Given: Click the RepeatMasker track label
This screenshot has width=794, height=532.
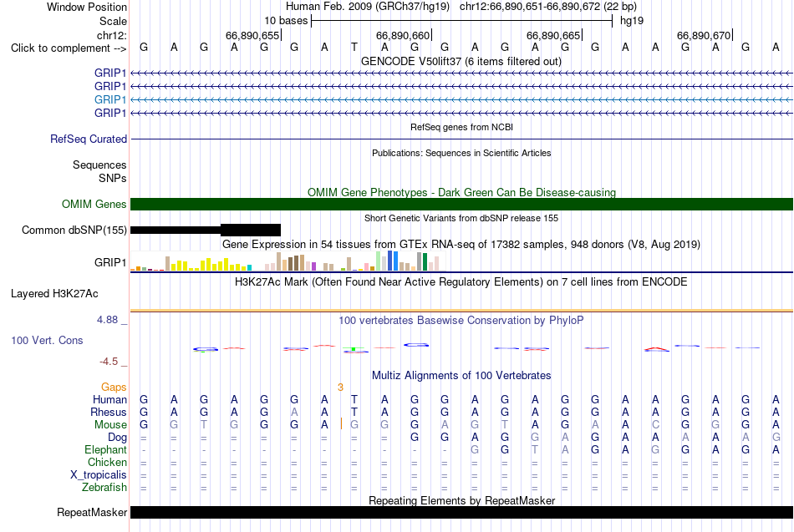Looking at the screenshot, I should (92, 512).
